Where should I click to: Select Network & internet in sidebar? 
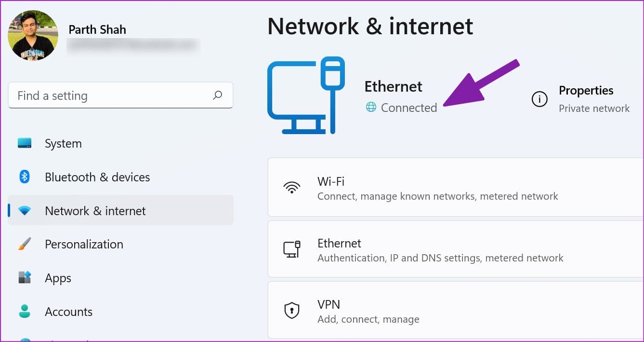click(x=120, y=210)
